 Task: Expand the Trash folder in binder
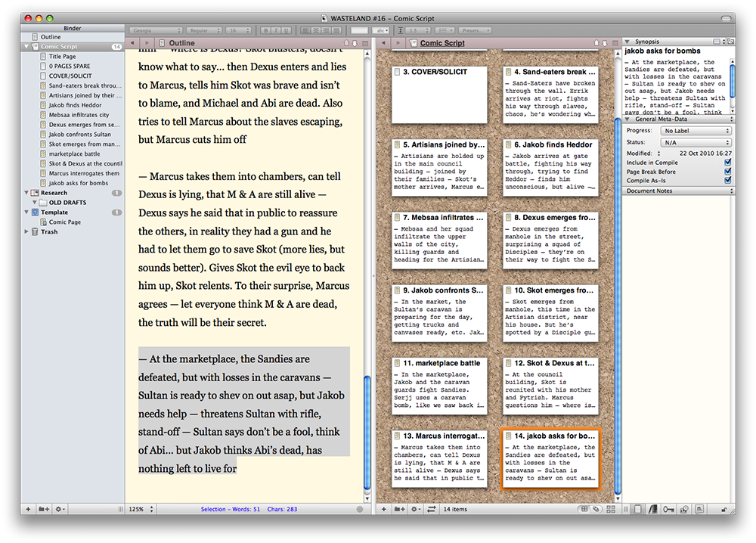27,232
